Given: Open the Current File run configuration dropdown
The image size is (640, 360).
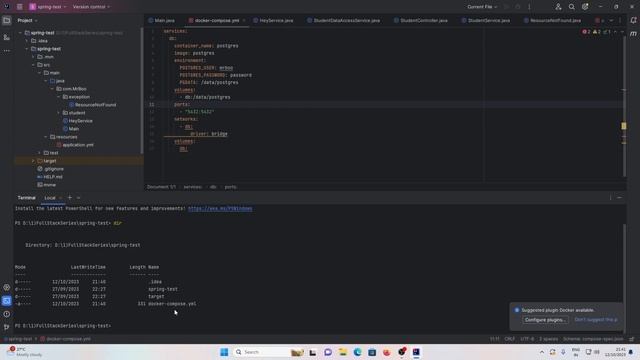Looking at the screenshot, I should coord(482,7).
